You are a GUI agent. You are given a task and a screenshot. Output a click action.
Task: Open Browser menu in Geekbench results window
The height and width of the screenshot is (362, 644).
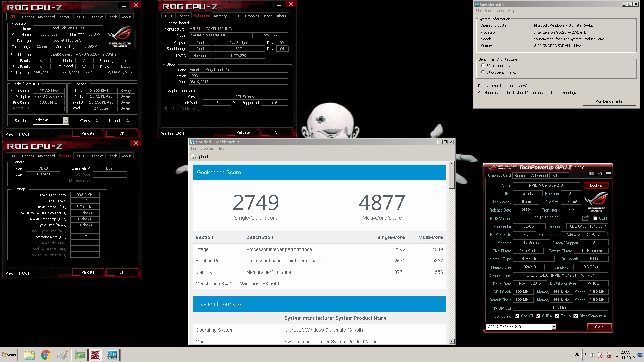(x=207, y=148)
